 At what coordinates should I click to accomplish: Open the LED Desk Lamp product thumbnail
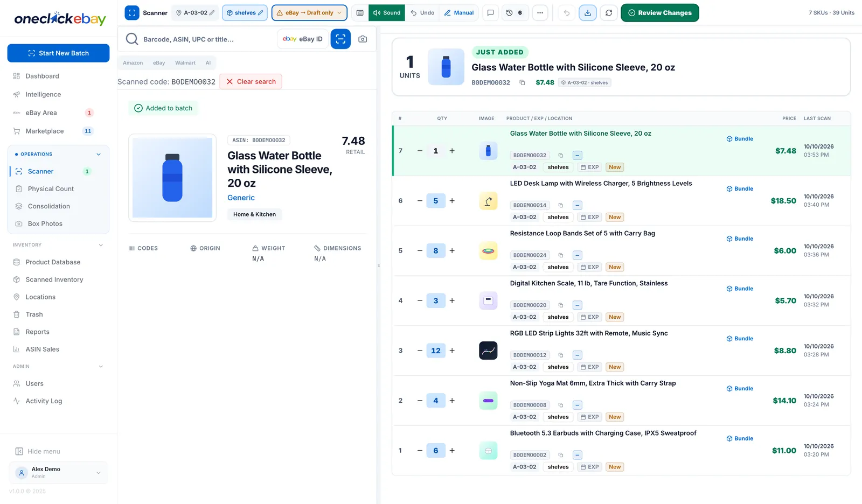[488, 201]
